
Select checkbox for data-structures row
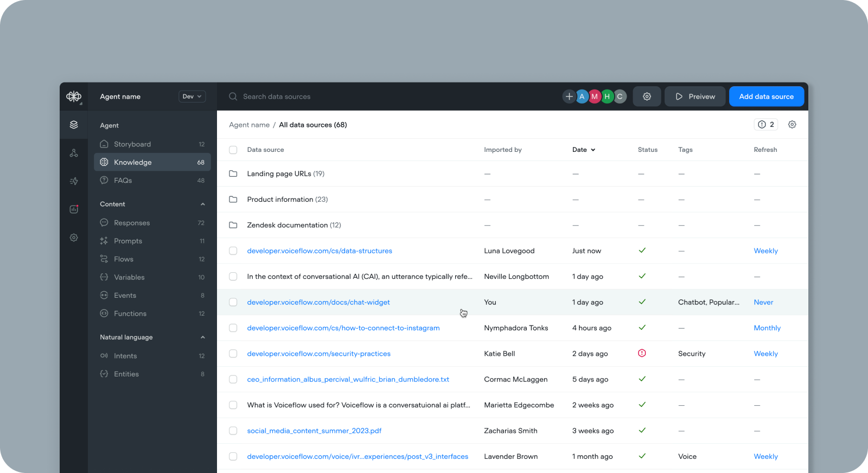click(233, 251)
